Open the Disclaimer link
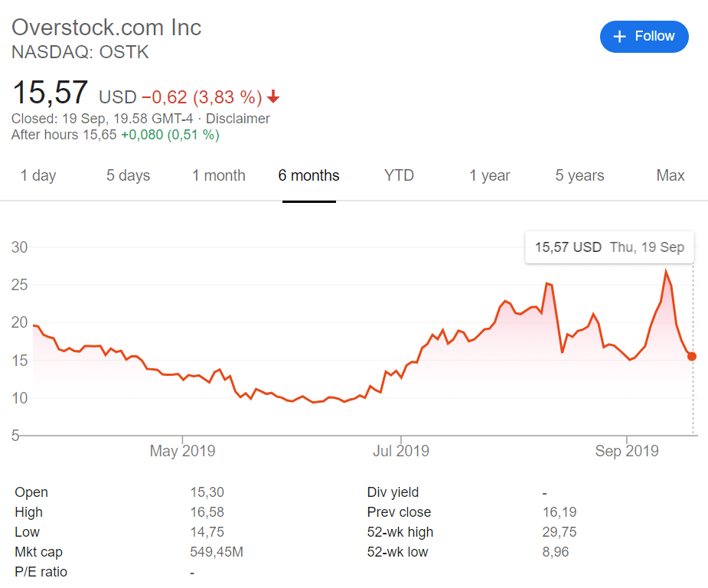 coord(238,119)
